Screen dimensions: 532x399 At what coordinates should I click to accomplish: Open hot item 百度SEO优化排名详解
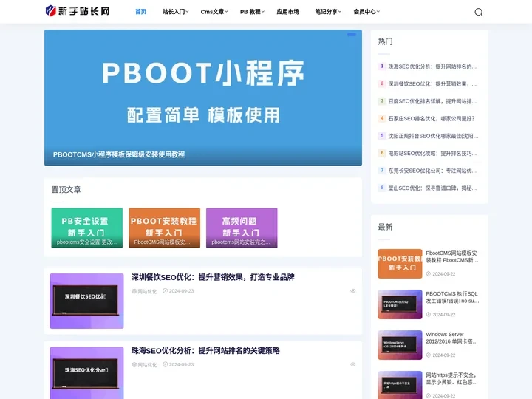432,101
